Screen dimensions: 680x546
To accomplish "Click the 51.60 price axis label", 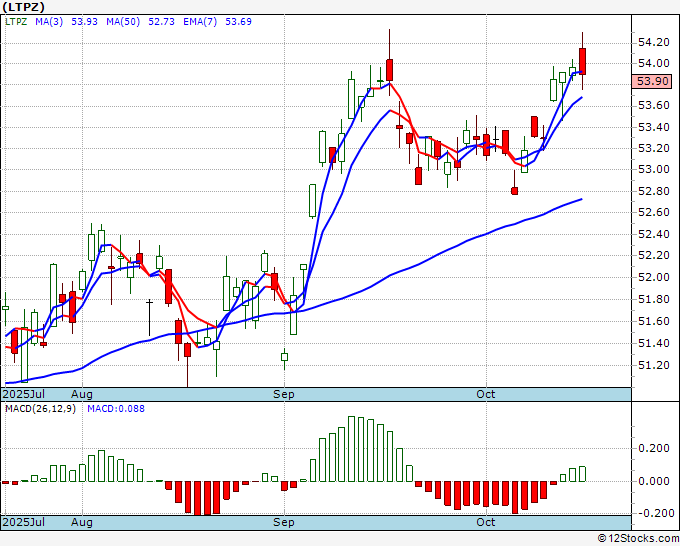I will point(654,321).
